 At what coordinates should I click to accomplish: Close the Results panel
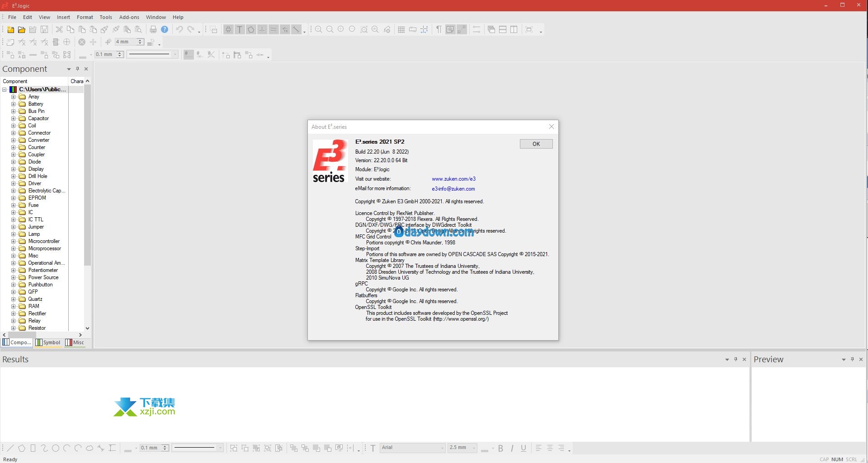744,360
